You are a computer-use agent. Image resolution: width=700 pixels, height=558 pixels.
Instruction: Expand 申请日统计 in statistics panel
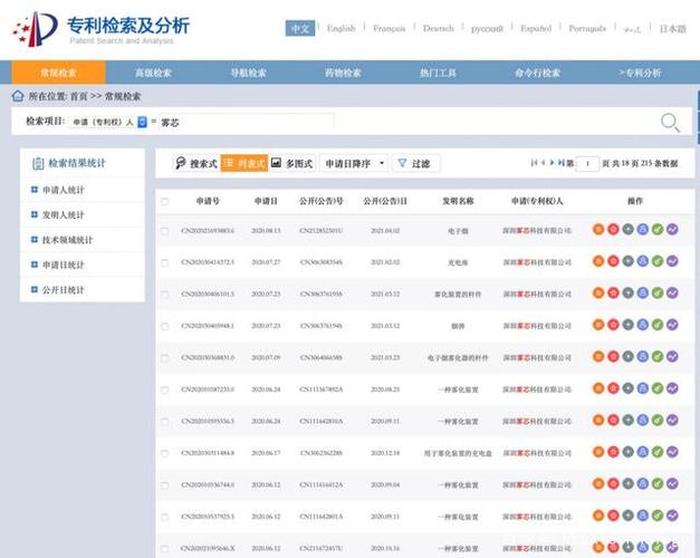[x=34, y=265]
